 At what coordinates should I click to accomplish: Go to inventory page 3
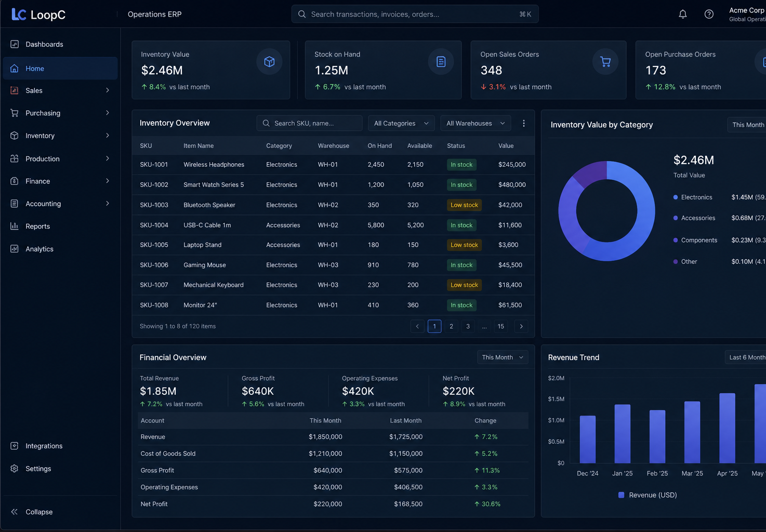468,326
